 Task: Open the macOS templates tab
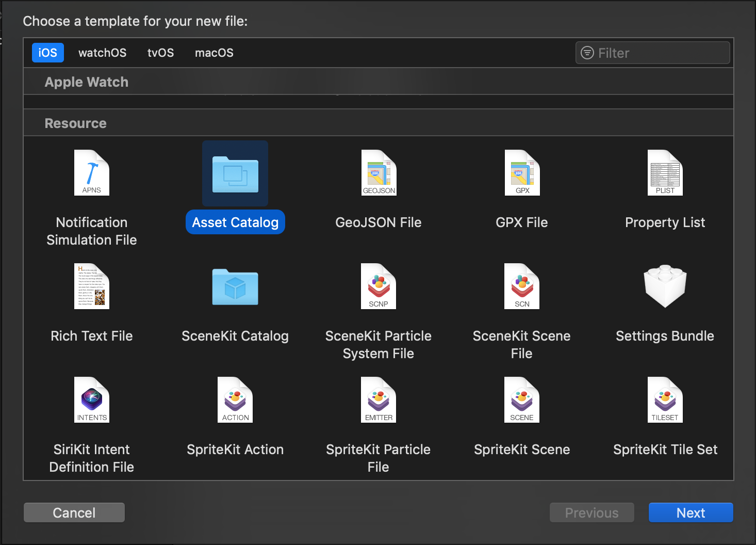[x=214, y=53]
